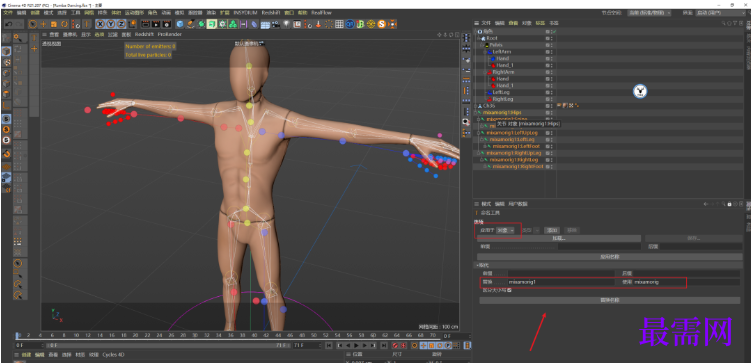The width and height of the screenshot is (751, 363).
Task: Click the Cube primitive icon
Action: 180,24
